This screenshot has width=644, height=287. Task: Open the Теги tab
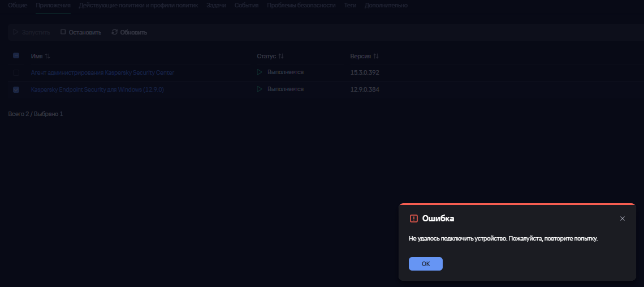point(350,5)
